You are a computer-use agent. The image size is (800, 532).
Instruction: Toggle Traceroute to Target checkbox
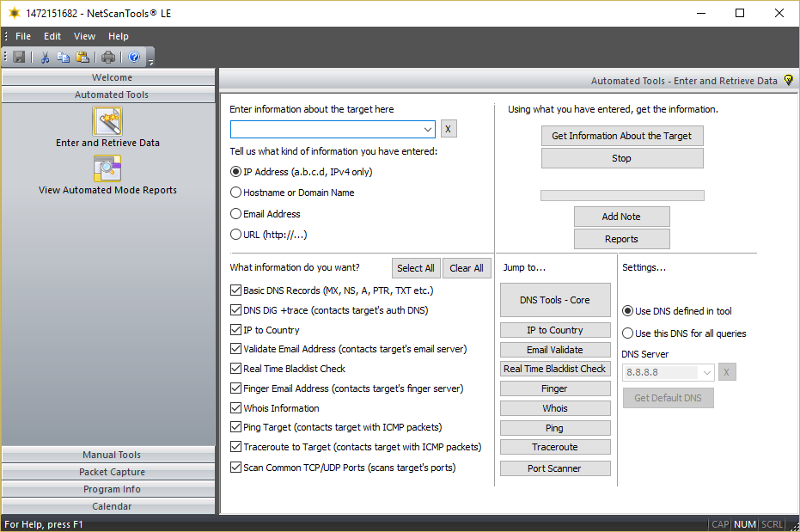click(235, 447)
